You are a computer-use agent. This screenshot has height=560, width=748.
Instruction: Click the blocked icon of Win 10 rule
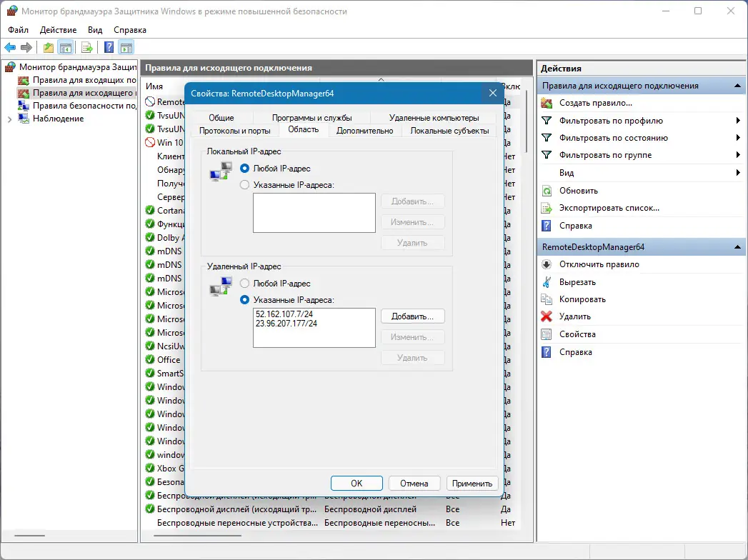[x=150, y=142]
